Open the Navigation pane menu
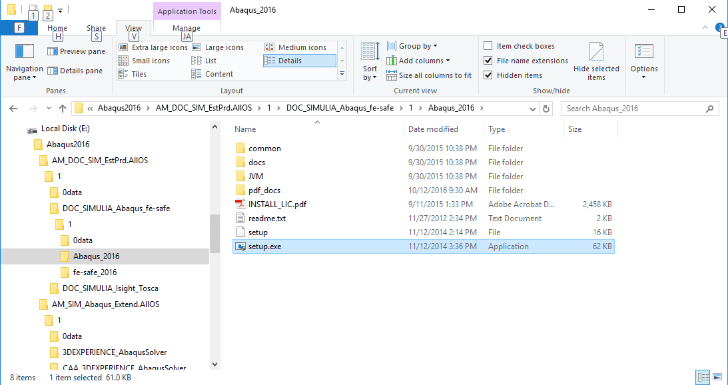Screen dimensions: 728x385 tap(24, 63)
